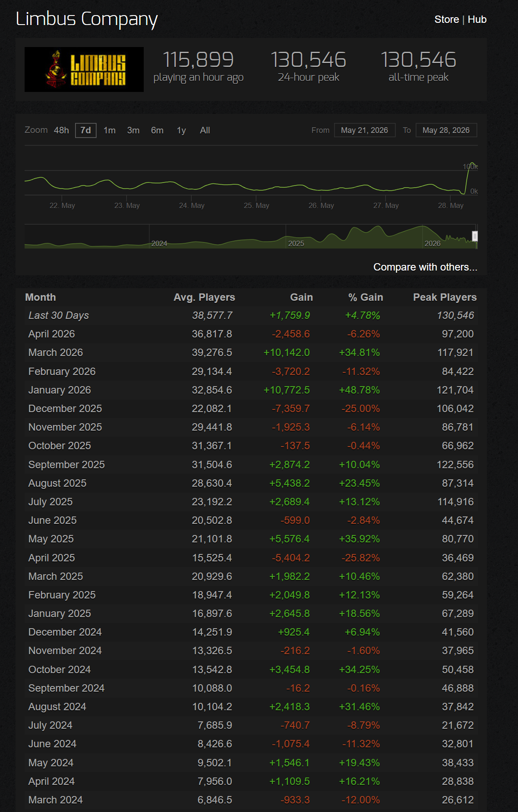Click the December 2025 row label
518x812 pixels.
pos(65,409)
